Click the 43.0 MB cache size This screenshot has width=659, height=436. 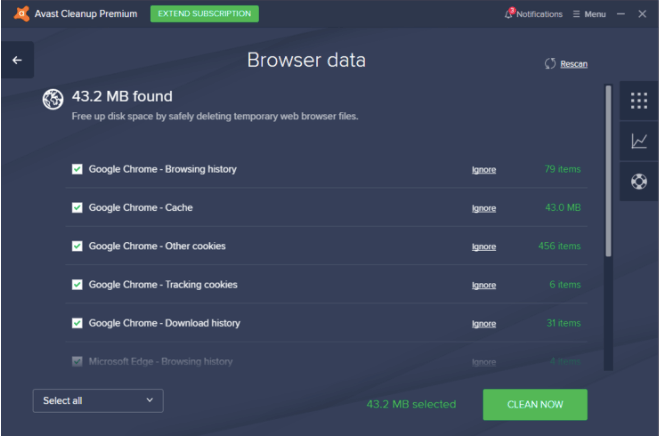tap(563, 208)
